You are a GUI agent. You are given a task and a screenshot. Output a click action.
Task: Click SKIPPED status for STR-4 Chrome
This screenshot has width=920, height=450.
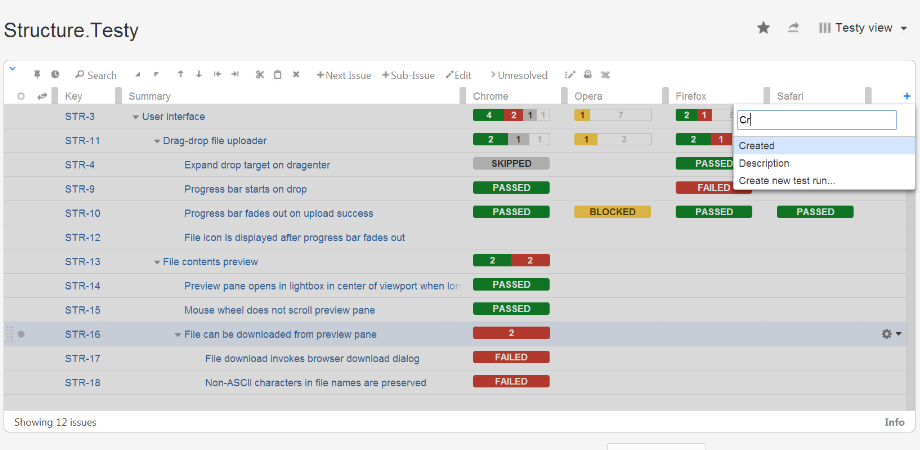pos(511,164)
